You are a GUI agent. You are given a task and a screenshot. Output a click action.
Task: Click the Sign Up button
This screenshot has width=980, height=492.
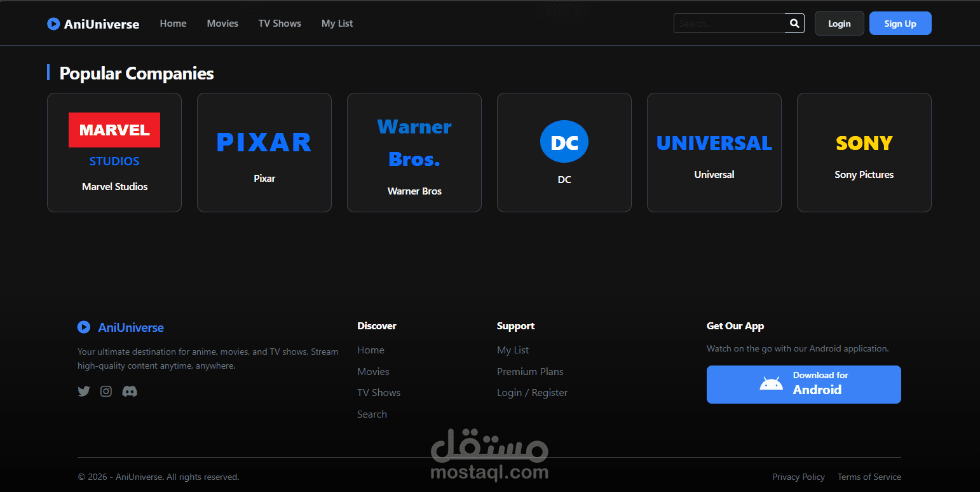(901, 24)
